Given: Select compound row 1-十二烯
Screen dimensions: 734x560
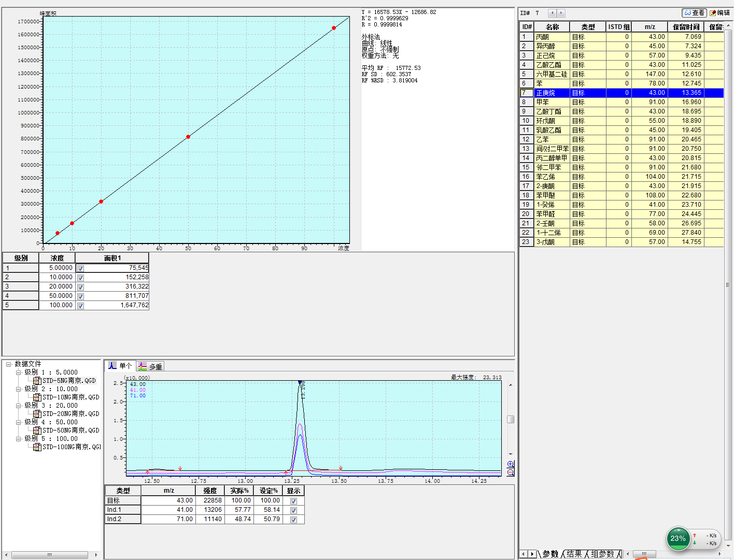Looking at the screenshot, I should point(622,233).
